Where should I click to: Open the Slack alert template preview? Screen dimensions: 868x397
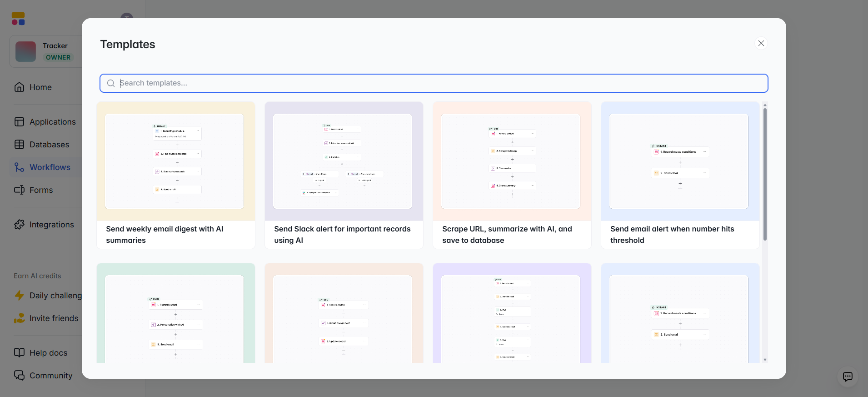point(343,161)
